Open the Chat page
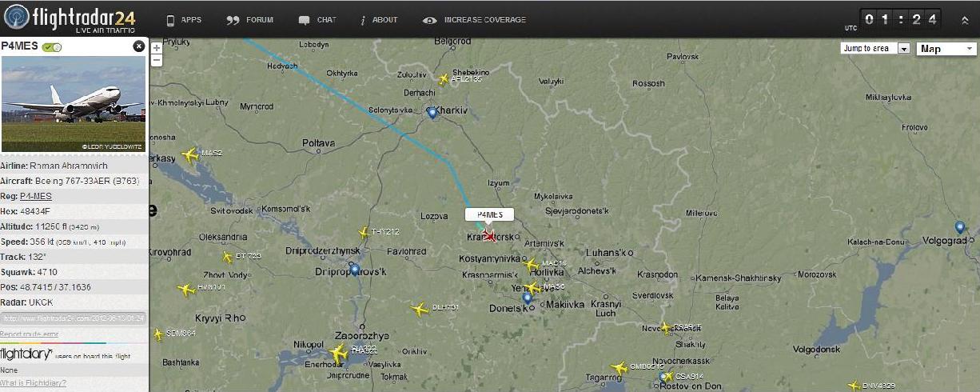Image resolution: width=980 pixels, height=392 pixels. [317, 20]
